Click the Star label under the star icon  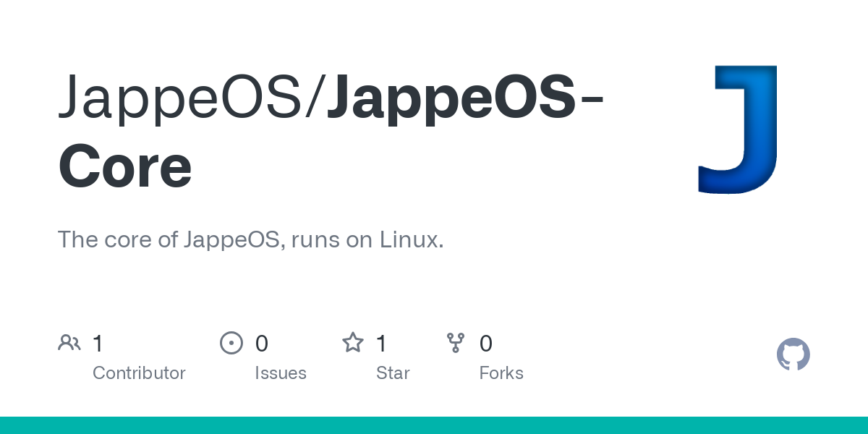[x=393, y=373]
